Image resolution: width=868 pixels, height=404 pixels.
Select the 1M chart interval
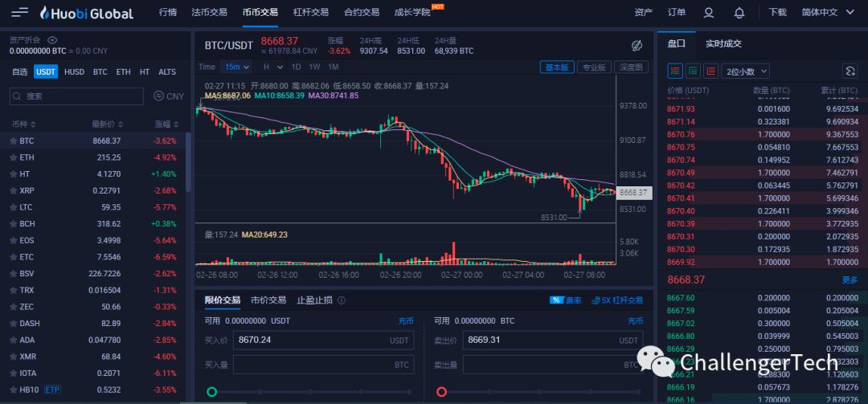pyautogui.click(x=333, y=67)
